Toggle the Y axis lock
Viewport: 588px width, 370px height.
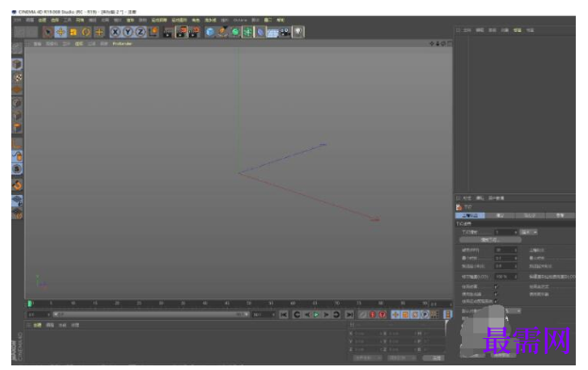click(x=128, y=32)
